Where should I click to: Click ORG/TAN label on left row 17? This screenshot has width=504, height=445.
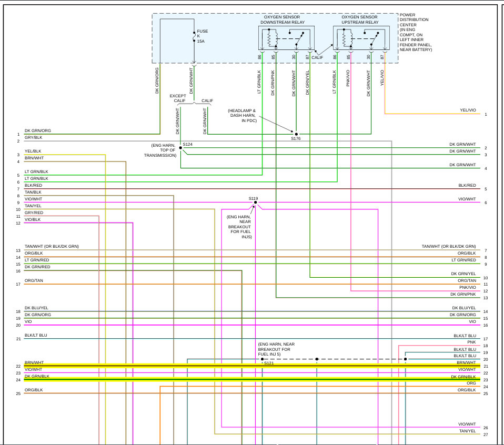34,280
